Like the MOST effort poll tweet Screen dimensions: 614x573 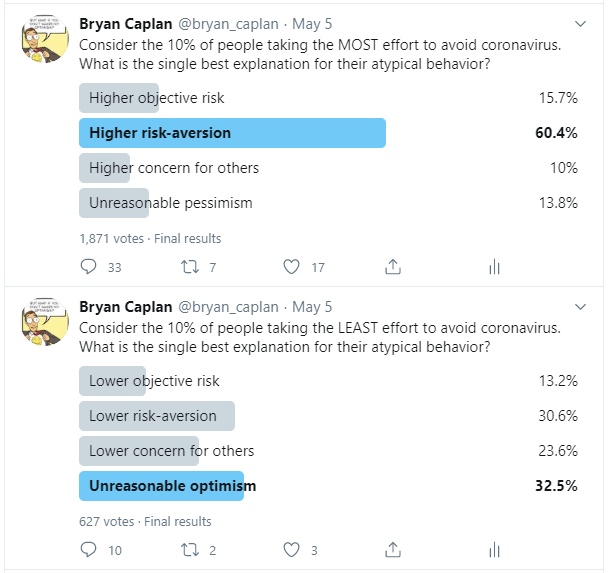click(291, 267)
